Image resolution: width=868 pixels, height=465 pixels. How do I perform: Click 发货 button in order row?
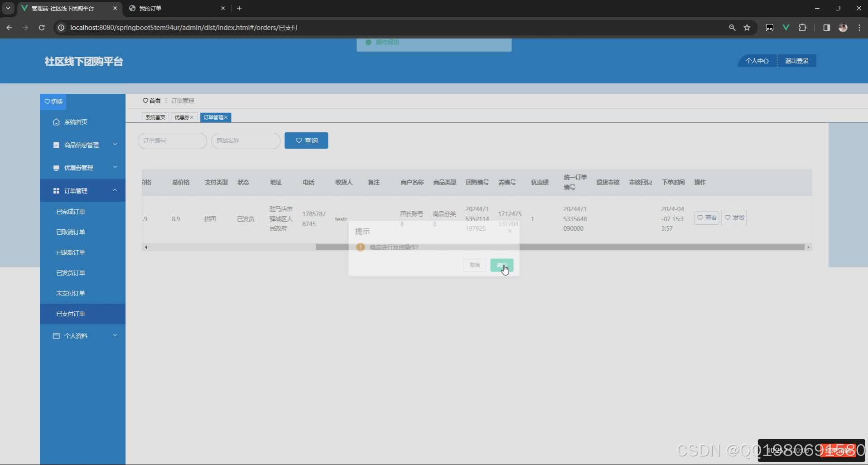pos(734,218)
